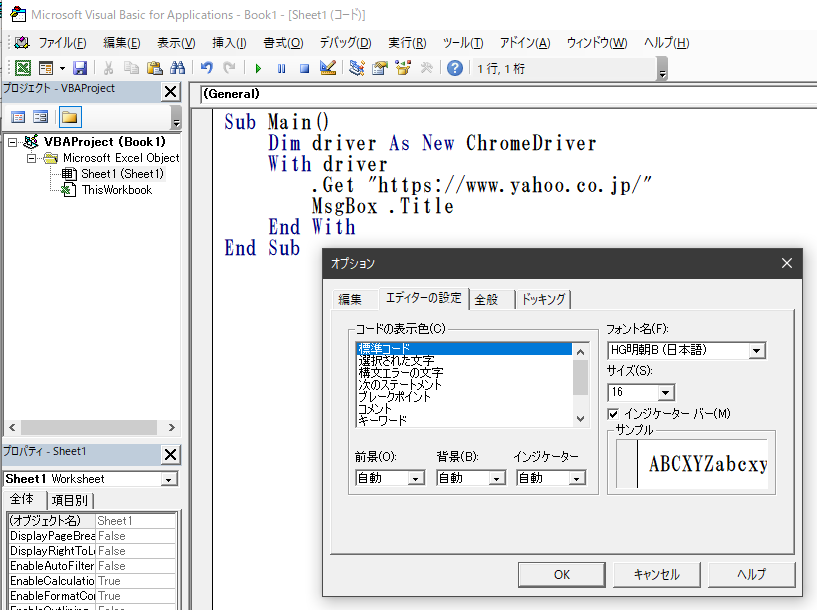The width and height of the screenshot is (817, 610).
Task: Select the 全体 tab in properties panel
Action: pos(22,500)
